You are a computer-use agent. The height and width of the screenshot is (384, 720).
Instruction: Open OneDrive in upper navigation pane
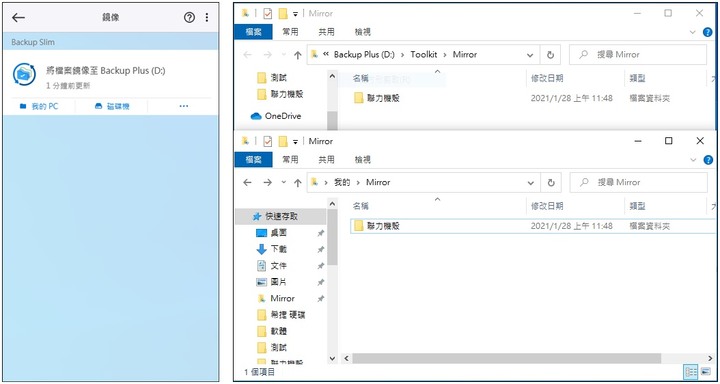click(276, 116)
